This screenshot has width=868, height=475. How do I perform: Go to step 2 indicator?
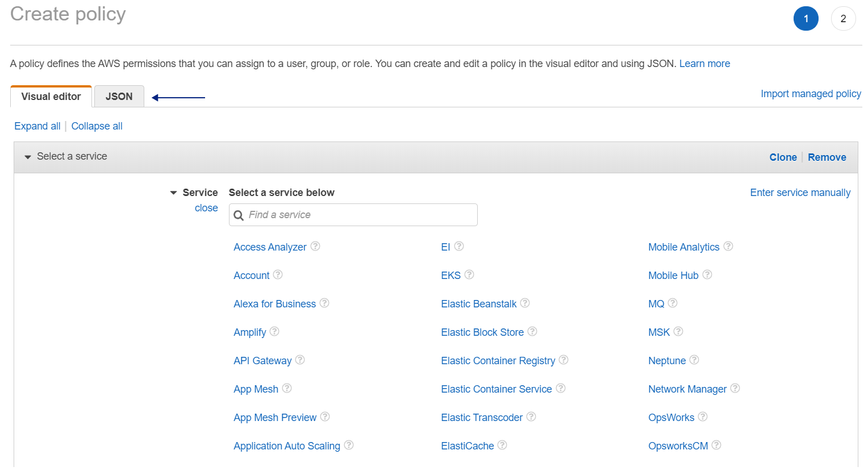point(844,19)
